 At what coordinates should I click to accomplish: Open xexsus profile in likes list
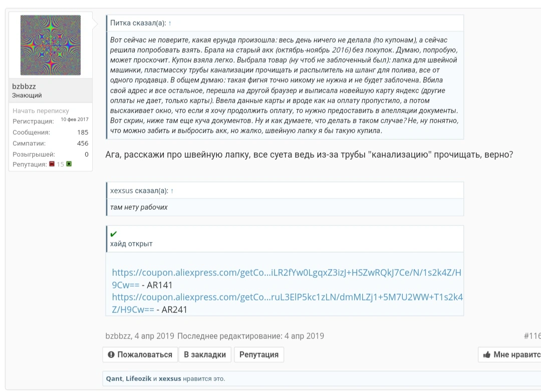tap(170, 378)
